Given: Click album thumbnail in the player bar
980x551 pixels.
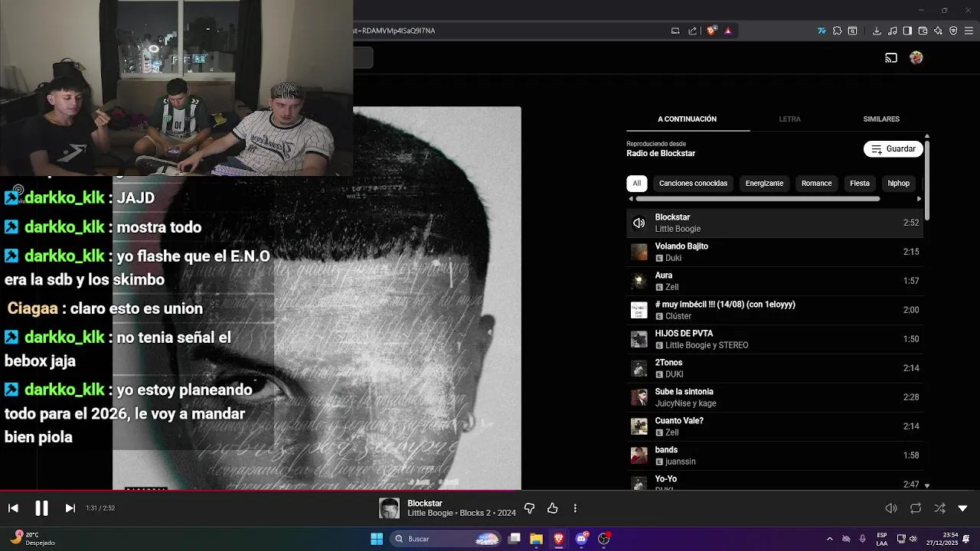Looking at the screenshot, I should pos(389,508).
